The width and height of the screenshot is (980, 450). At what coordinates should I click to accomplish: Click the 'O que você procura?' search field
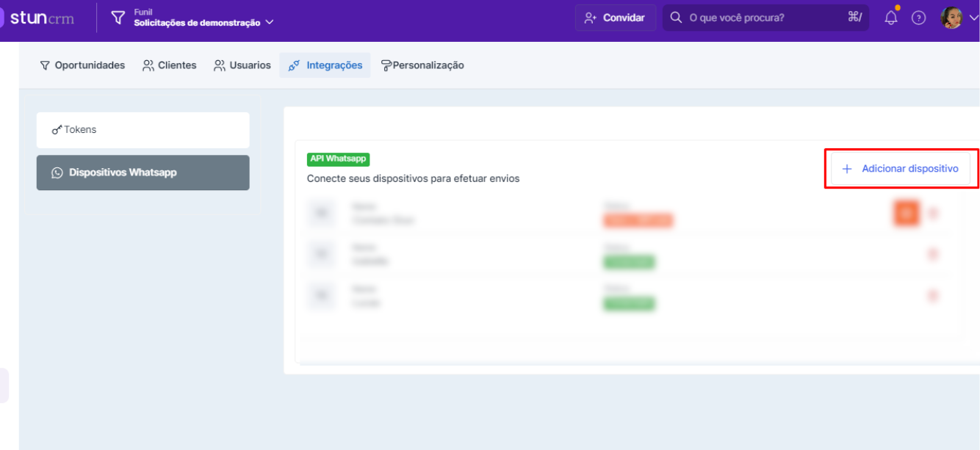(x=764, y=18)
